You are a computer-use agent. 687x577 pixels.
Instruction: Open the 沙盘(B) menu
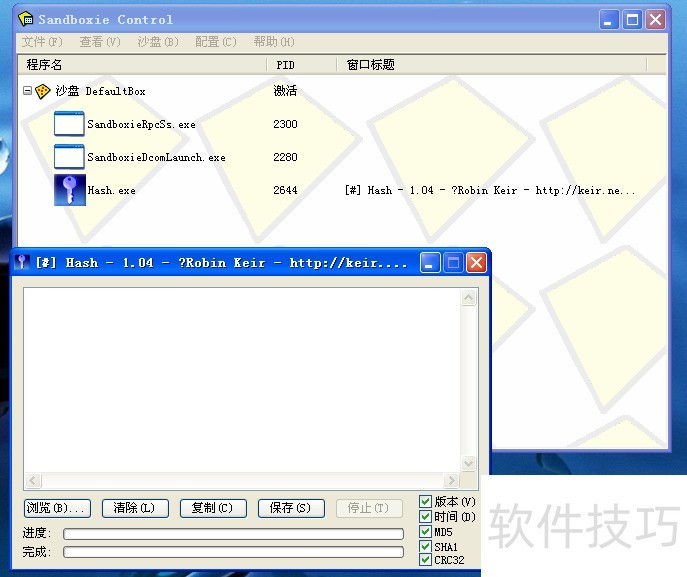click(x=158, y=42)
